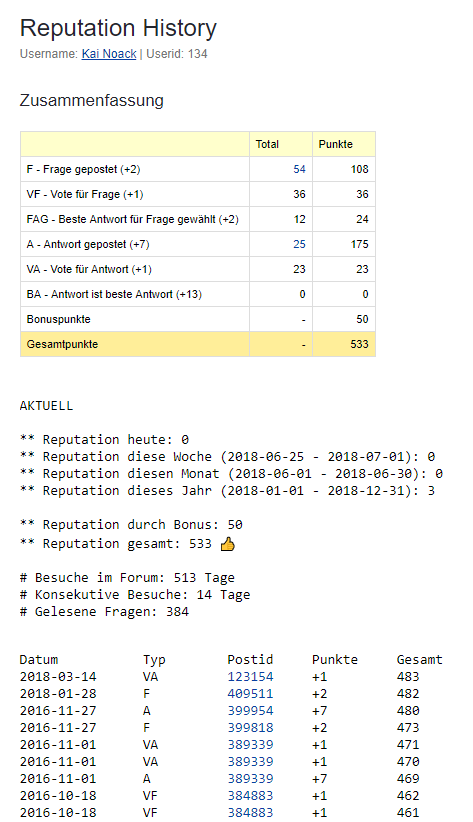Open post 389339 in the +7 answer row
Image resolution: width=473 pixels, height=822 pixels.
(250, 778)
